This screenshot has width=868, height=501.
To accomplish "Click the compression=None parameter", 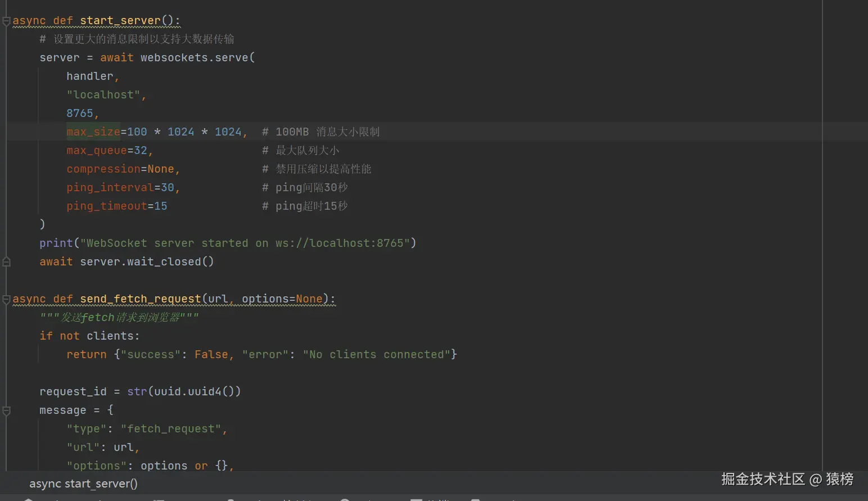I will click(120, 169).
